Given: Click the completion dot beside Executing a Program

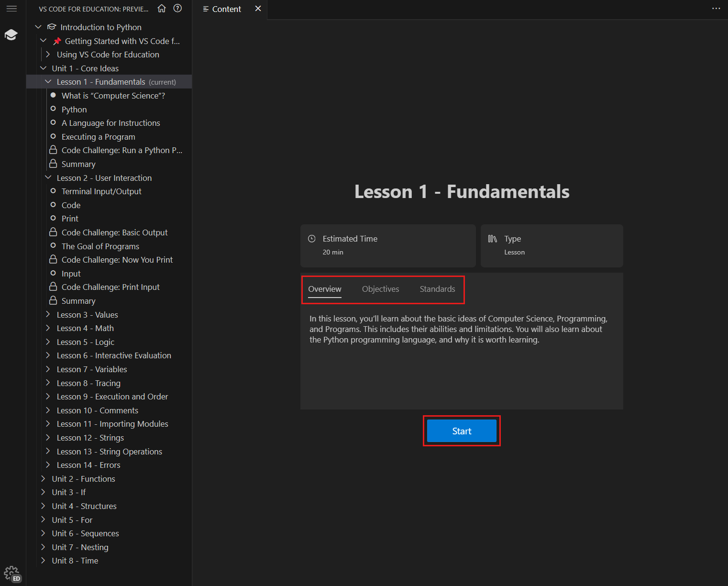Looking at the screenshot, I should click(53, 136).
